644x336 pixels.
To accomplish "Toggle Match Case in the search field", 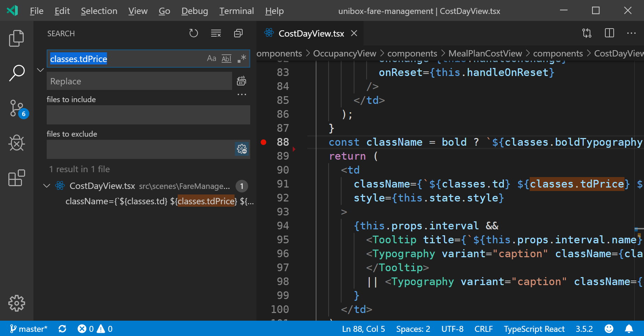I will pos(211,58).
